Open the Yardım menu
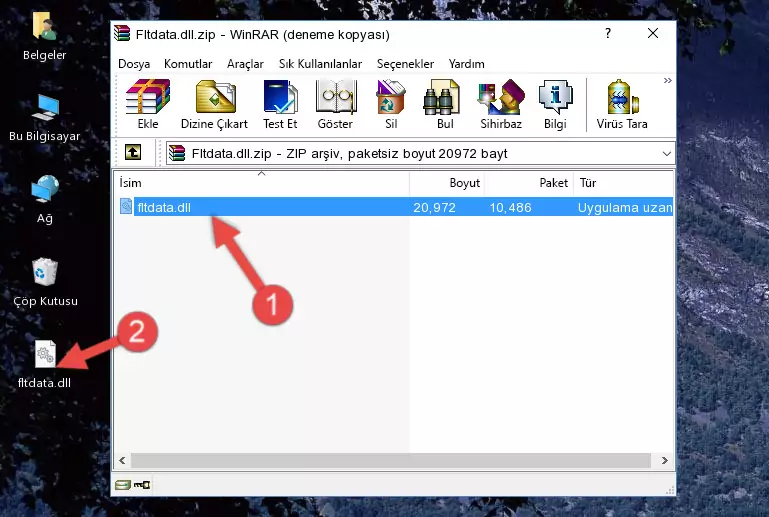 (466, 64)
